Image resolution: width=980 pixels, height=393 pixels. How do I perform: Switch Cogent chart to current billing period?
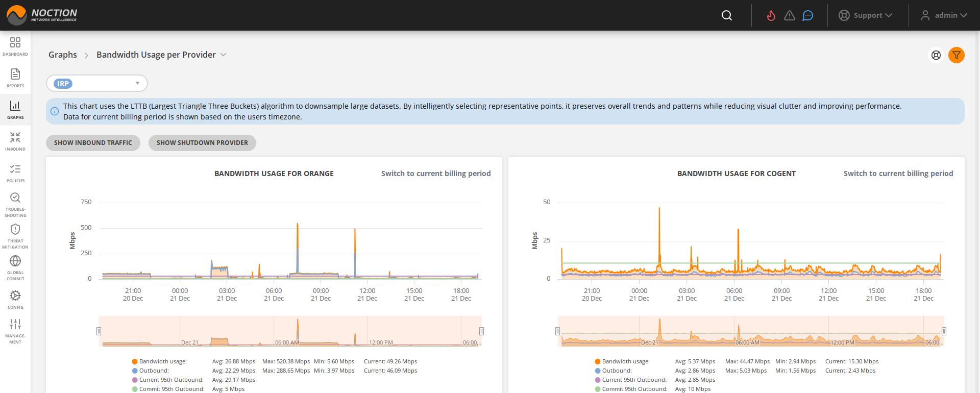click(898, 174)
